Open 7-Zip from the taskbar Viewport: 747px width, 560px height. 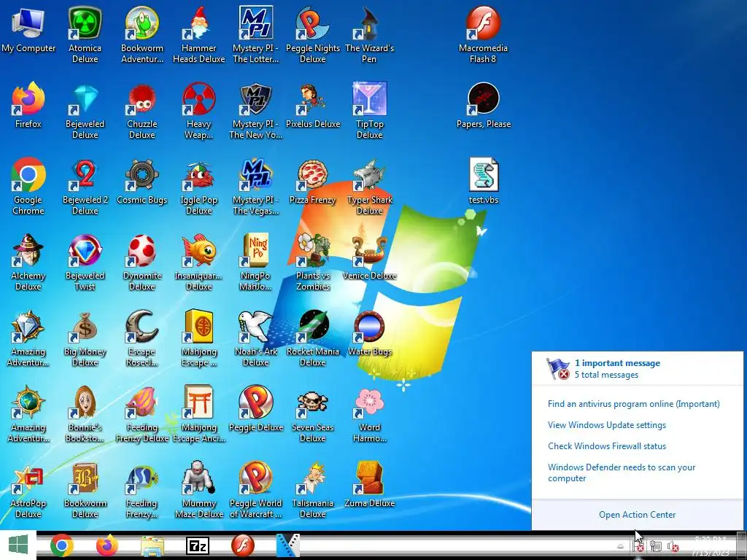pyautogui.click(x=198, y=545)
